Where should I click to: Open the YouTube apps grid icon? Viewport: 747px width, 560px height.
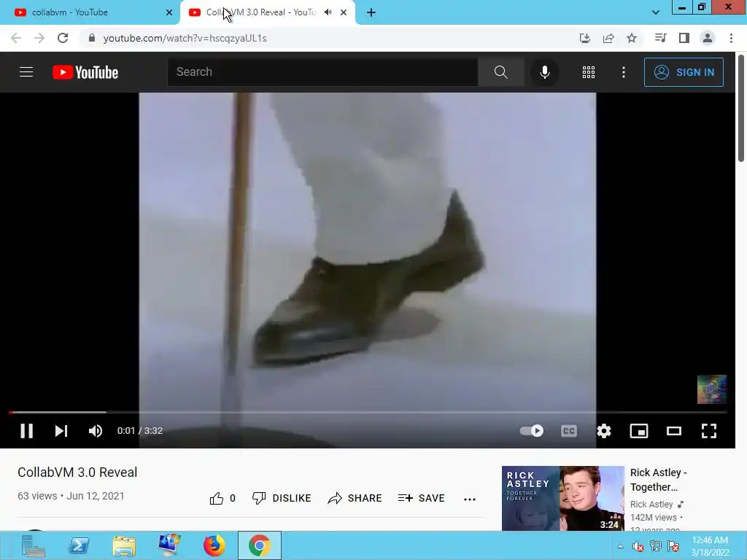pos(589,72)
